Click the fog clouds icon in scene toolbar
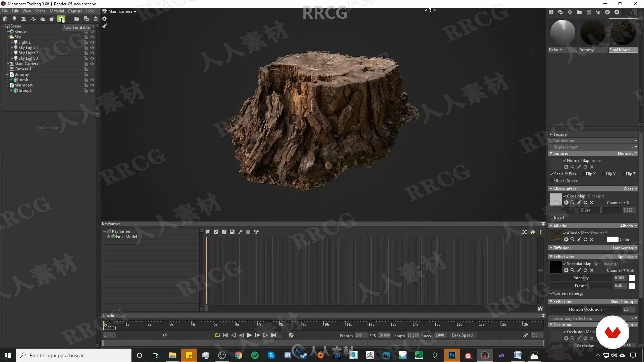This screenshot has width=644, height=362. (43, 19)
